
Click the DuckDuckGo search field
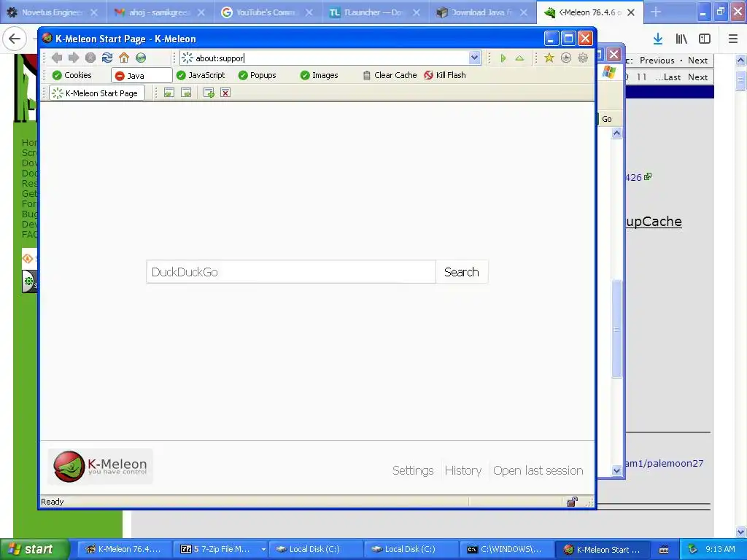pos(291,272)
